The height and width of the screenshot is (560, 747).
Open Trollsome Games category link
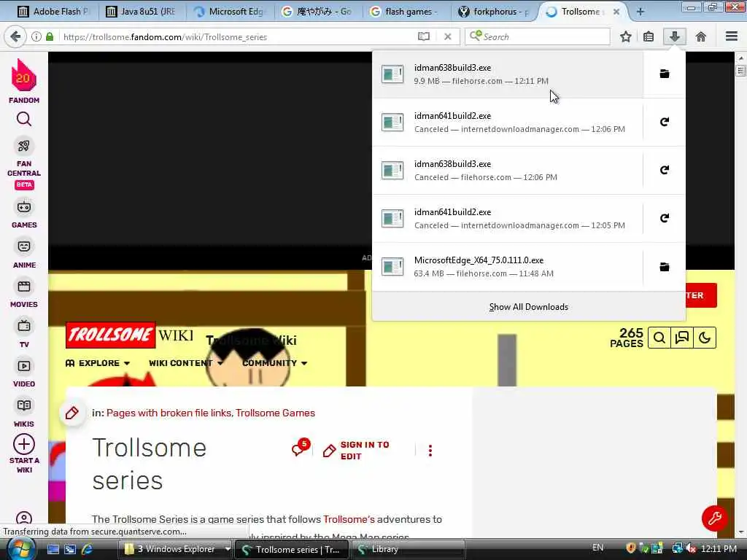[x=275, y=413]
